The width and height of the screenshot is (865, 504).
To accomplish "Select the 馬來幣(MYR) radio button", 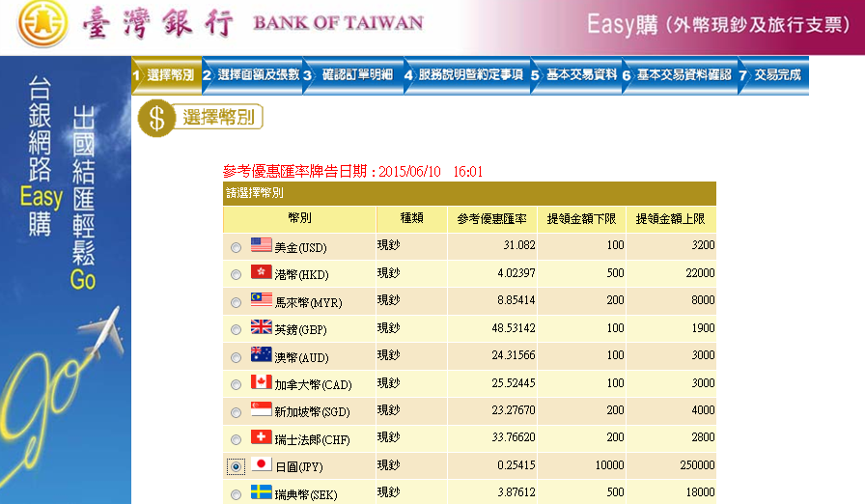I will pos(237,302).
